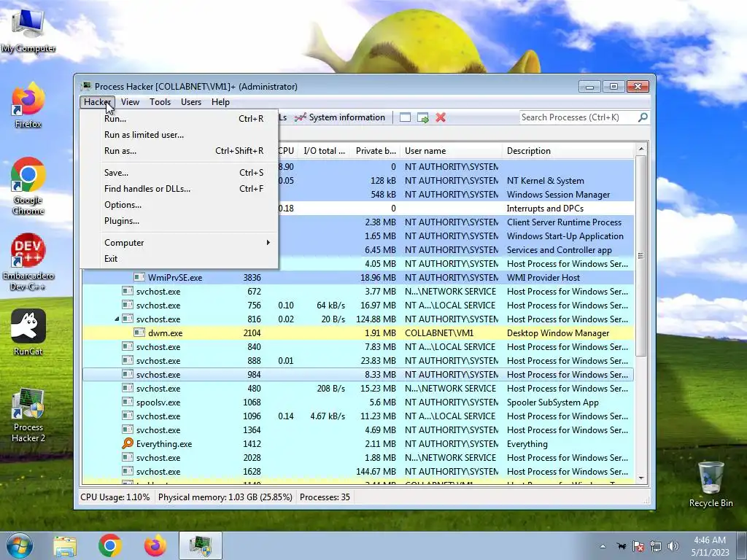The height and width of the screenshot is (560, 747).
Task: Click the Everything.exe magnifier icon
Action: 127,443
